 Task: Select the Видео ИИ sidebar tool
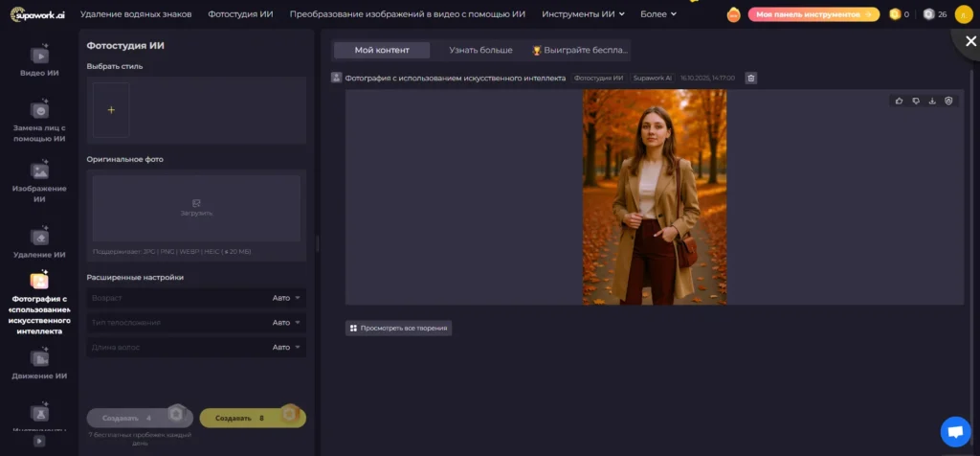pos(39,61)
